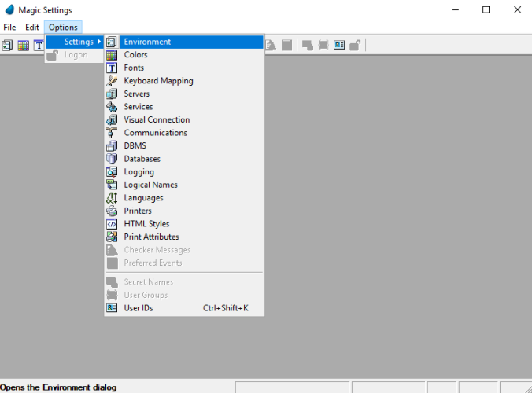Select HTML Styles entry
The height and width of the screenshot is (393, 532).
pyautogui.click(x=184, y=223)
